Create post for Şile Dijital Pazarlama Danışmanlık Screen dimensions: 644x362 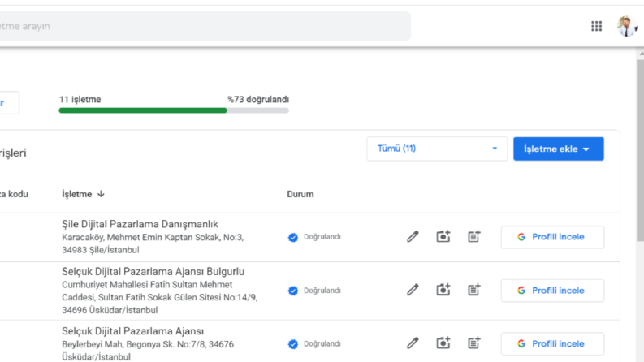coord(474,236)
